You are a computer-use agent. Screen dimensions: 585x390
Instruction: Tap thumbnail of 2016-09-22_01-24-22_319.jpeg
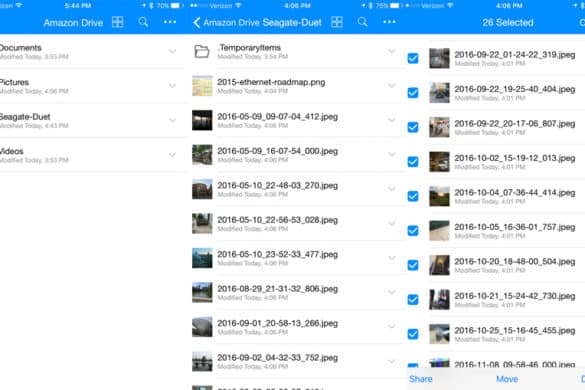point(439,58)
